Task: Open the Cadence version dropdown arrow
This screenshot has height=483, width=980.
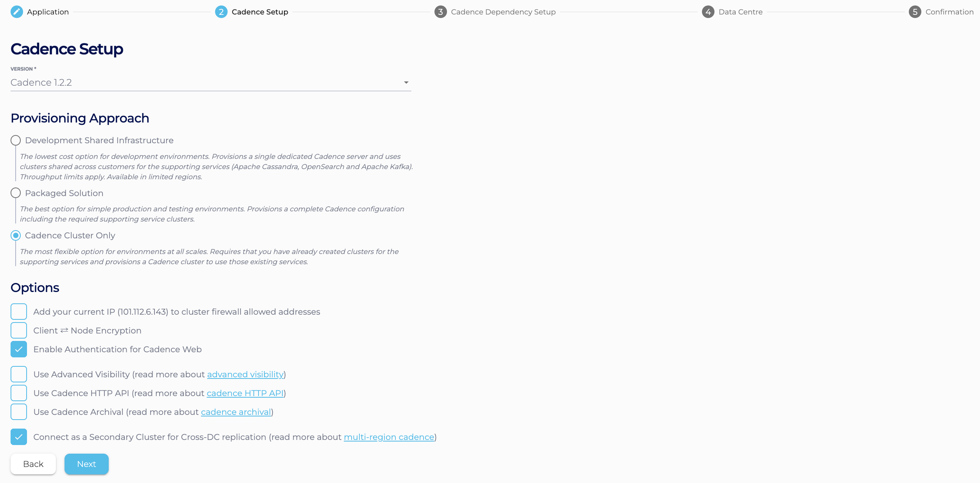Action: pos(406,83)
